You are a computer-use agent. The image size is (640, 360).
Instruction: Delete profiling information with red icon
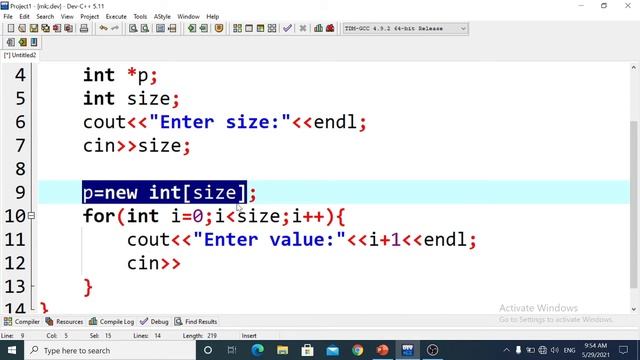[330, 28]
